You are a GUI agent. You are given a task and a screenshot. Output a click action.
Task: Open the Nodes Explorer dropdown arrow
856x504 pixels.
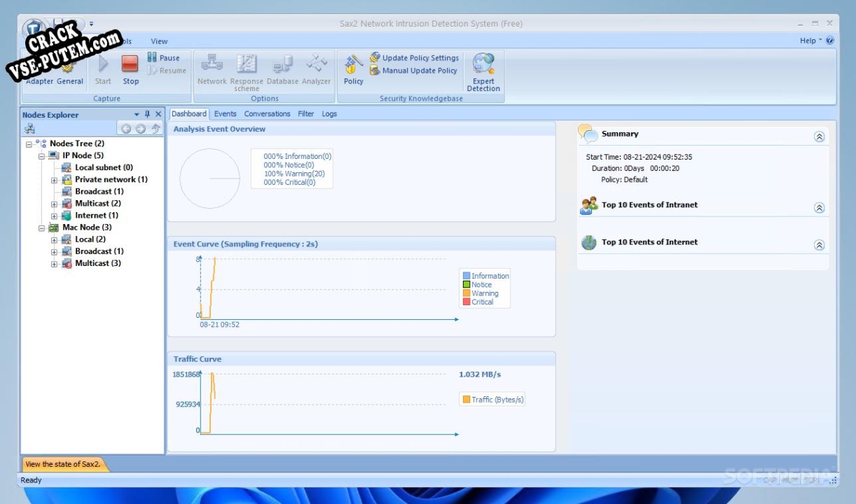point(137,115)
